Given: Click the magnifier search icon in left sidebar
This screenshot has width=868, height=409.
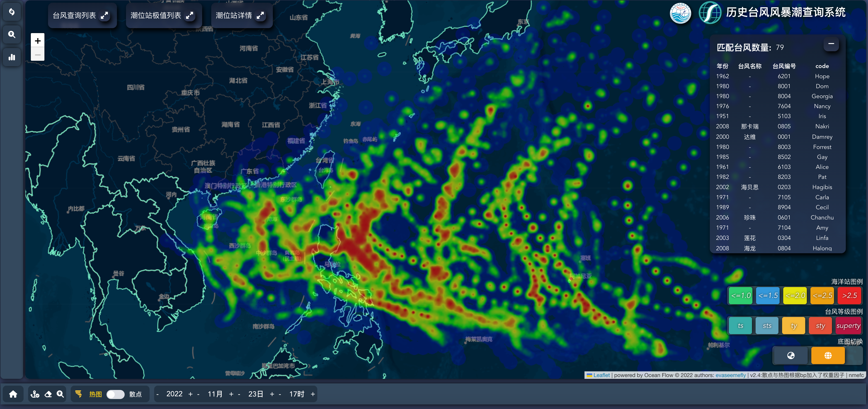Looking at the screenshot, I should (x=12, y=34).
